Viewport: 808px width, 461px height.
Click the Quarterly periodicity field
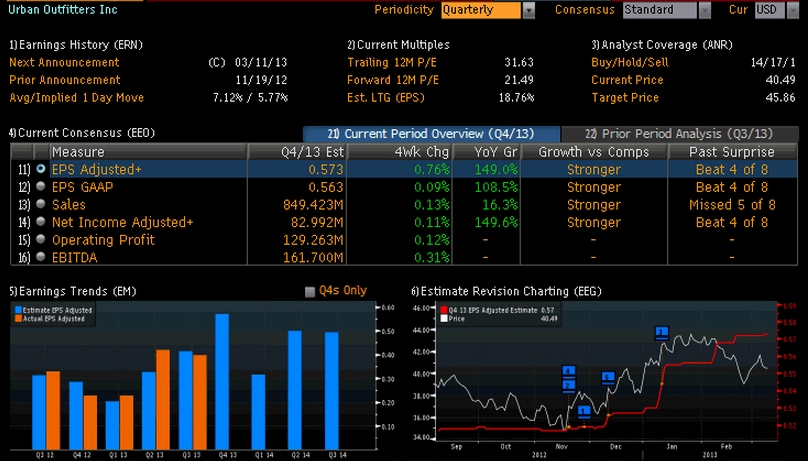(x=481, y=10)
